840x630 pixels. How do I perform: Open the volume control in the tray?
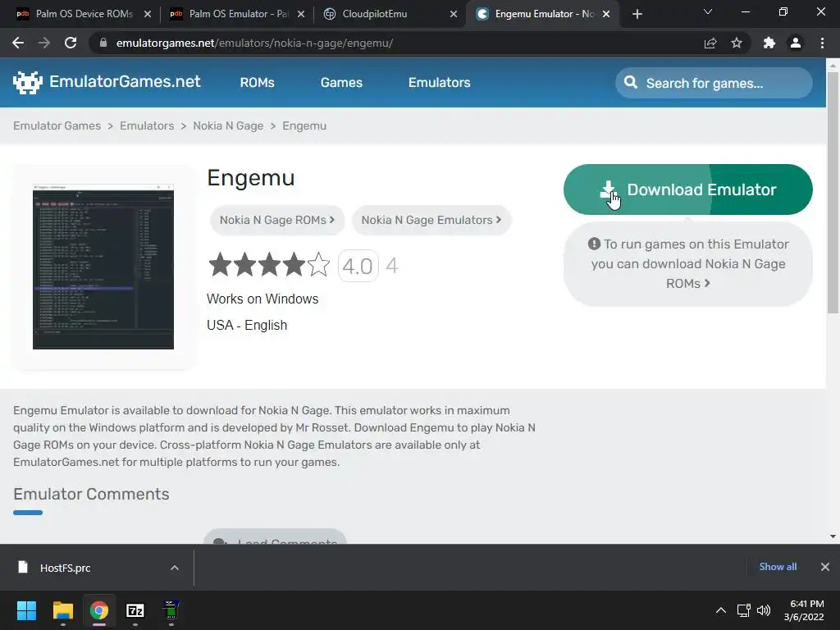click(x=764, y=610)
